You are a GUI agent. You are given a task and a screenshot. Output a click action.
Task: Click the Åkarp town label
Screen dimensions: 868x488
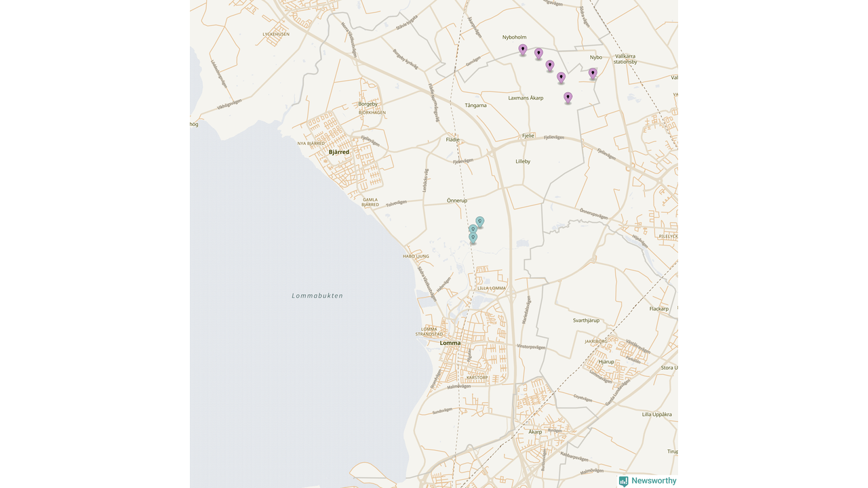click(535, 432)
